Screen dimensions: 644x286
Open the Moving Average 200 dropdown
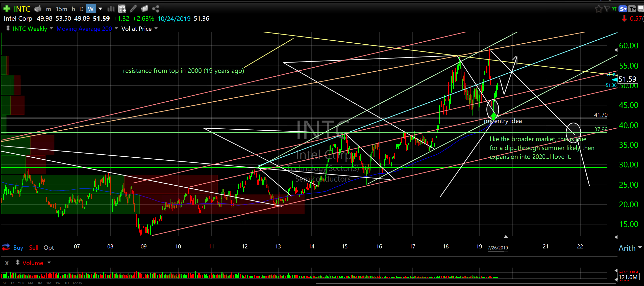(x=116, y=28)
